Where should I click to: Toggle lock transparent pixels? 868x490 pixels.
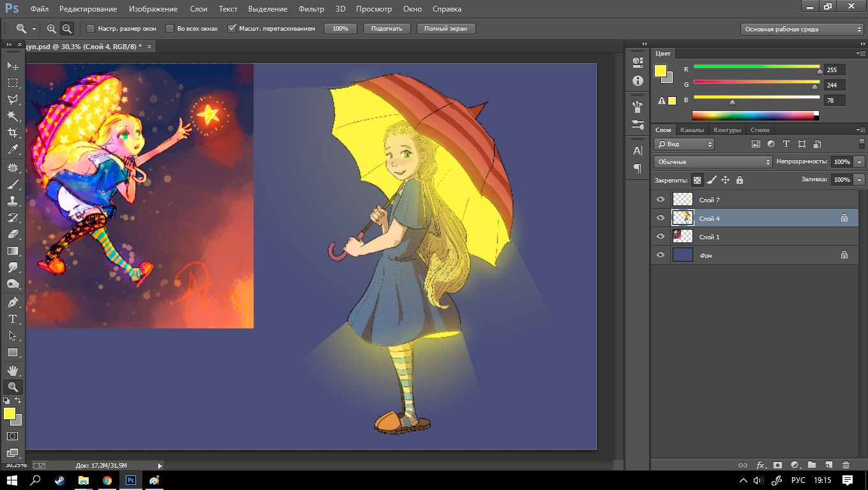tap(697, 180)
